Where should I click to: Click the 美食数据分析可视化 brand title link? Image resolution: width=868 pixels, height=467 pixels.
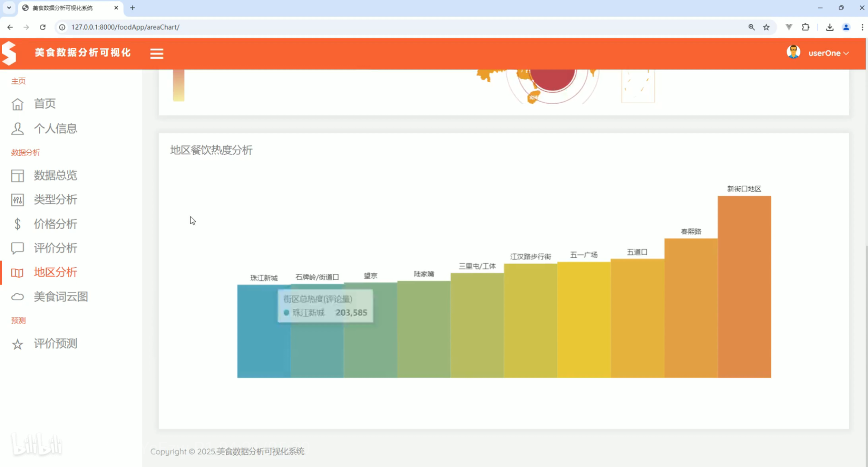pos(83,53)
